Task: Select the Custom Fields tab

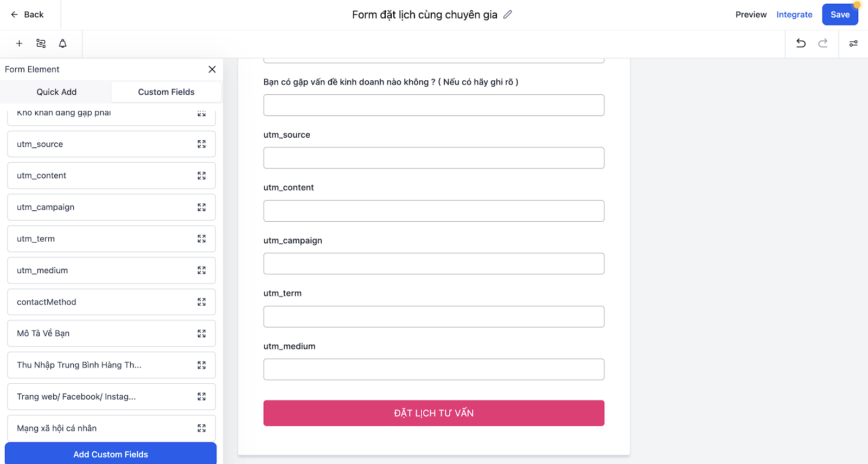Action: 166,92
